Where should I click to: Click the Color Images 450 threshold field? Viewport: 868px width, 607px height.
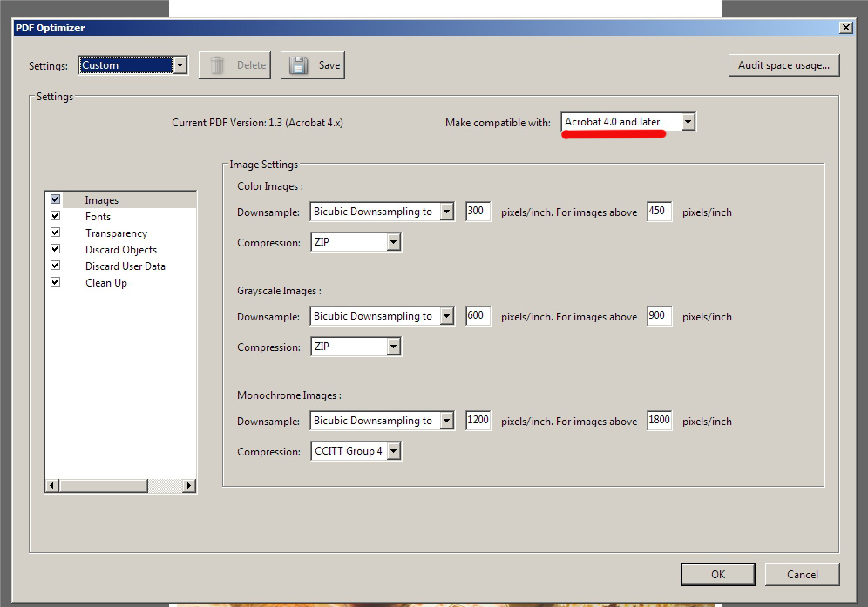pos(660,212)
